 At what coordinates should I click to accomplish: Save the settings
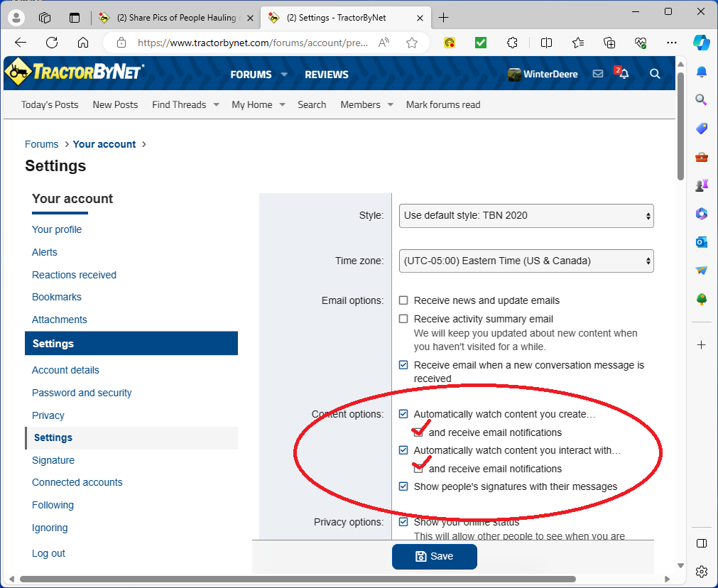pos(434,557)
